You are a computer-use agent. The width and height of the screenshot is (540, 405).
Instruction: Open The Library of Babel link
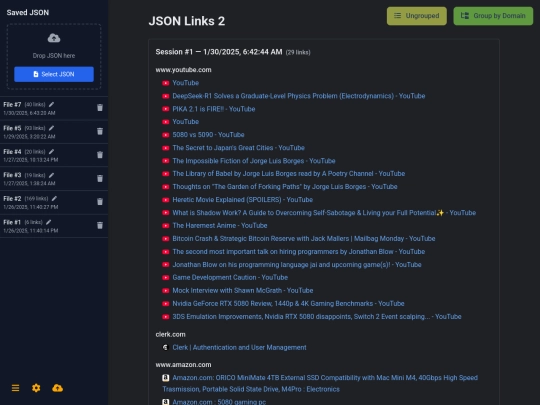(289, 174)
